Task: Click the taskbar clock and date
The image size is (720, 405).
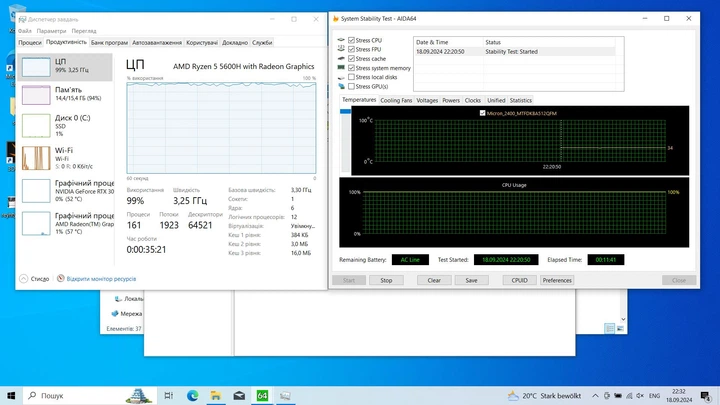Action: point(679,396)
